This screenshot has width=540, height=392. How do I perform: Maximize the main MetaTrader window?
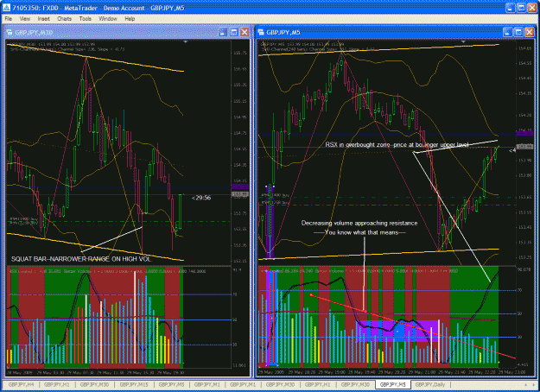(x=521, y=8)
